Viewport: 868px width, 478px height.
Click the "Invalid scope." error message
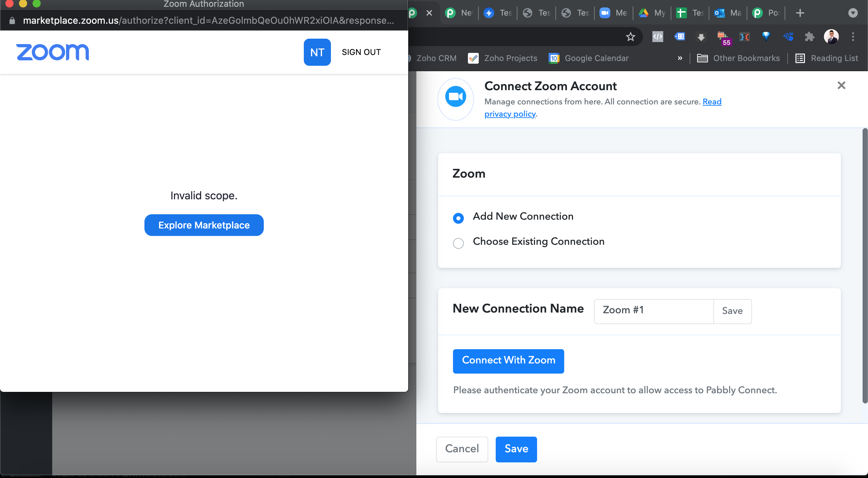click(x=204, y=196)
